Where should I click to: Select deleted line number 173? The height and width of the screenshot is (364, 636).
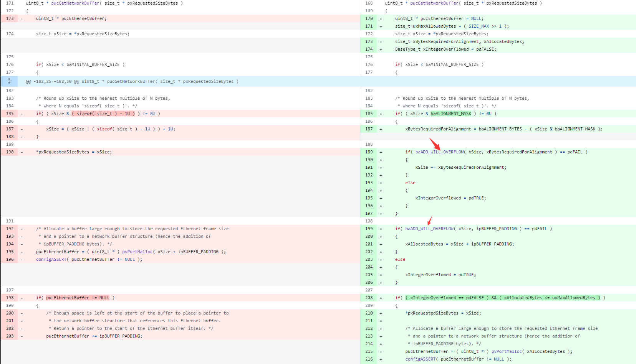click(x=10, y=18)
